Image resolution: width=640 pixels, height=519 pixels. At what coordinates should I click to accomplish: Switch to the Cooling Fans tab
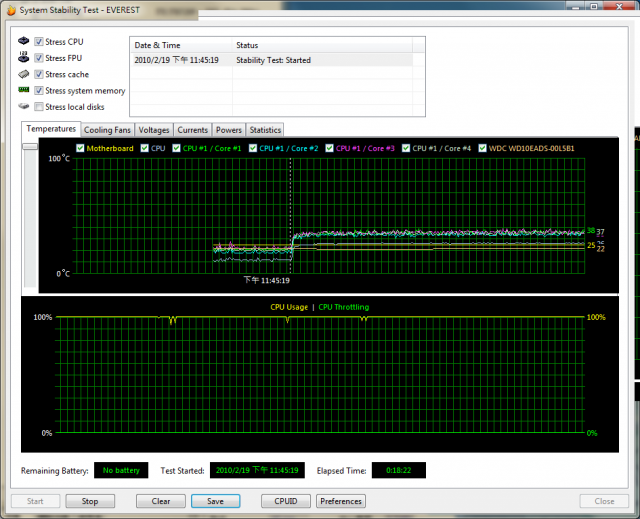(x=107, y=130)
